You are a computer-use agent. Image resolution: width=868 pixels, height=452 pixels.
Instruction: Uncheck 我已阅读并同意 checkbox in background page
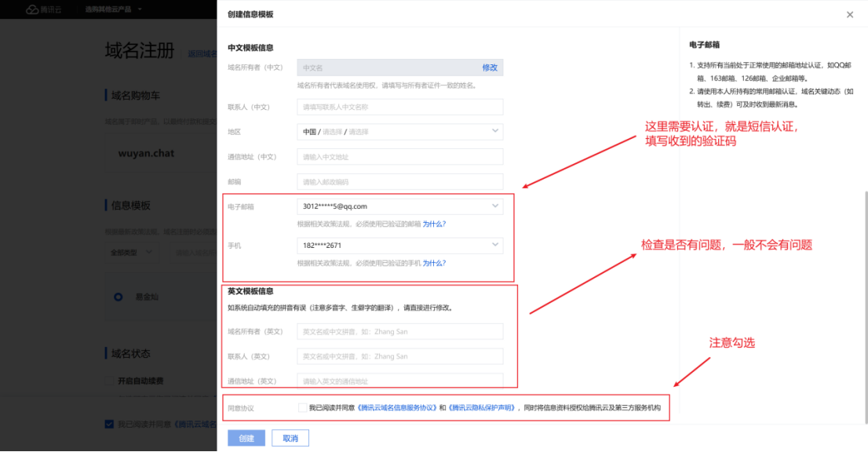[x=109, y=425]
